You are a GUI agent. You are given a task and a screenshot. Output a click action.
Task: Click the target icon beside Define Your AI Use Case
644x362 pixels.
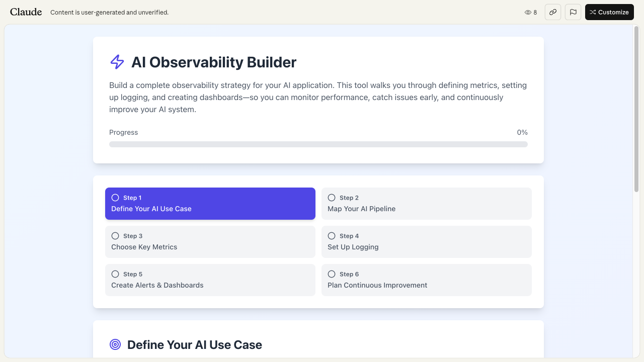tap(115, 344)
